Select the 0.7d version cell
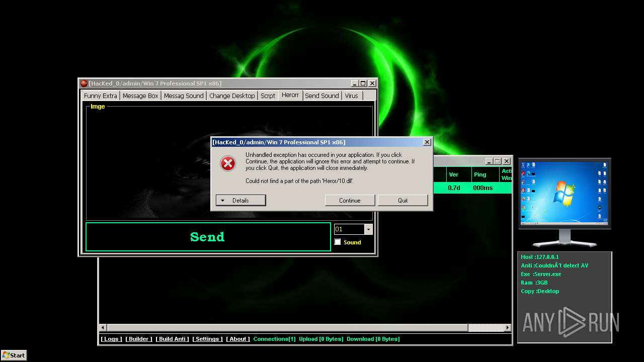 coord(454,188)
